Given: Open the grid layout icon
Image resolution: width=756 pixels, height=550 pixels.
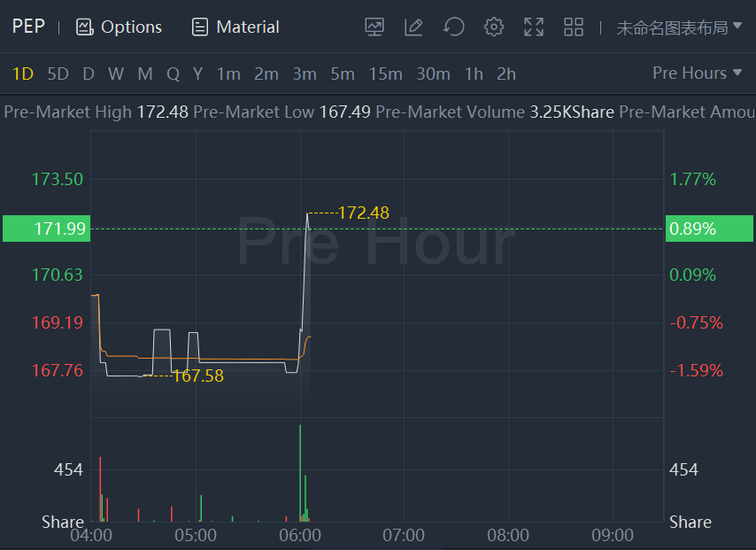Looking at the screenshot, I should coord(574,27).
